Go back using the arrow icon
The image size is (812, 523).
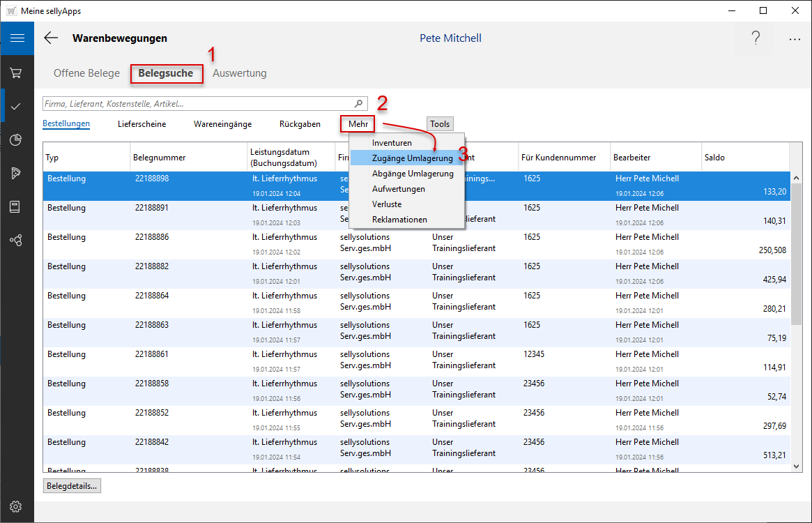(x=51, y=38)
